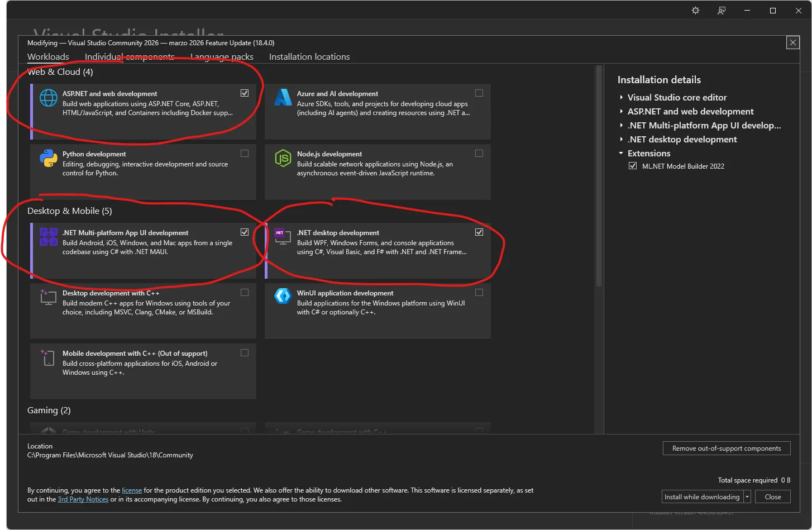
Task: Click the Python development logo icon
Action: pos(49,158)
